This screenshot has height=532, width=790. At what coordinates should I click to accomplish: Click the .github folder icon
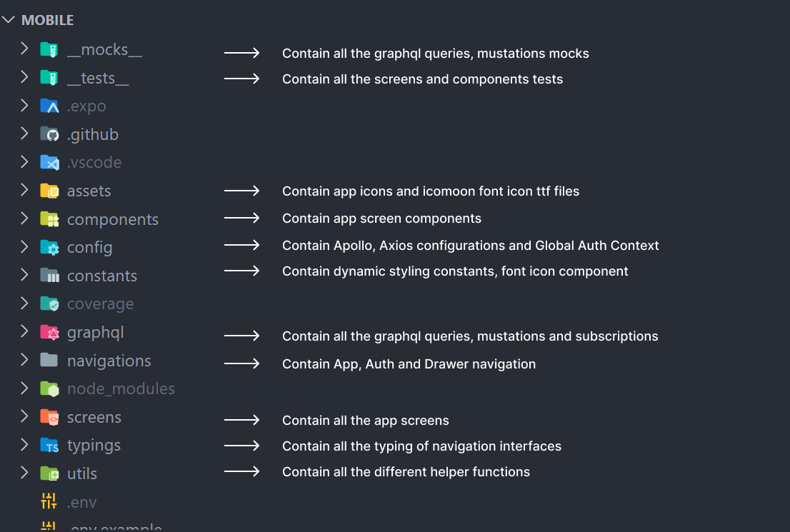tap(49, 134)
